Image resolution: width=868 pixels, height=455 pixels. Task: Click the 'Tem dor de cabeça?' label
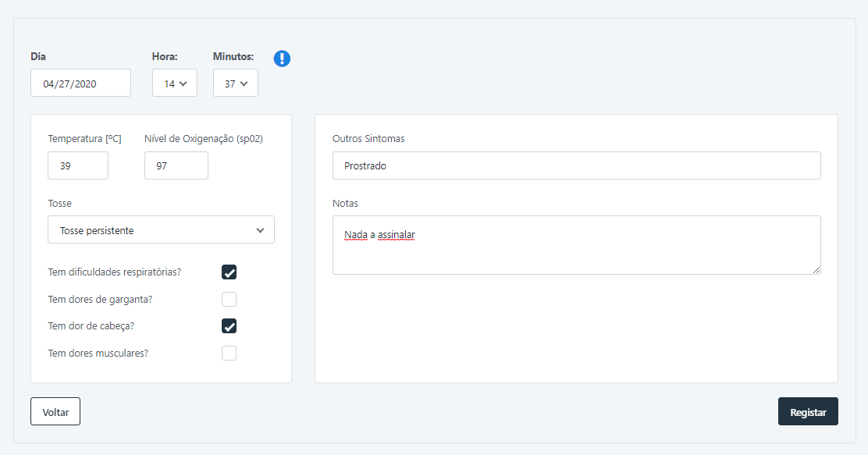tap(91, 326)
